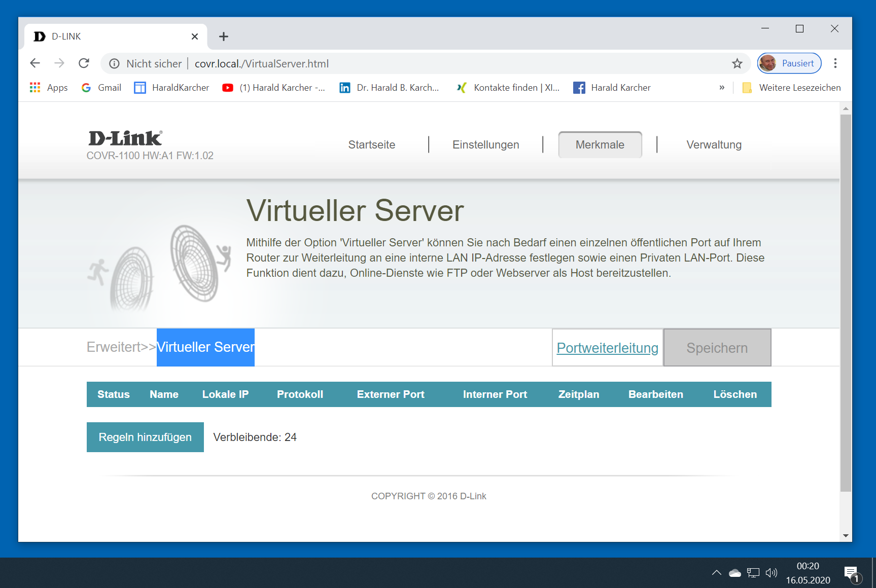Bookmark this page with the star icon
This screenshot has width=876, height=588.
coord(737,63)
